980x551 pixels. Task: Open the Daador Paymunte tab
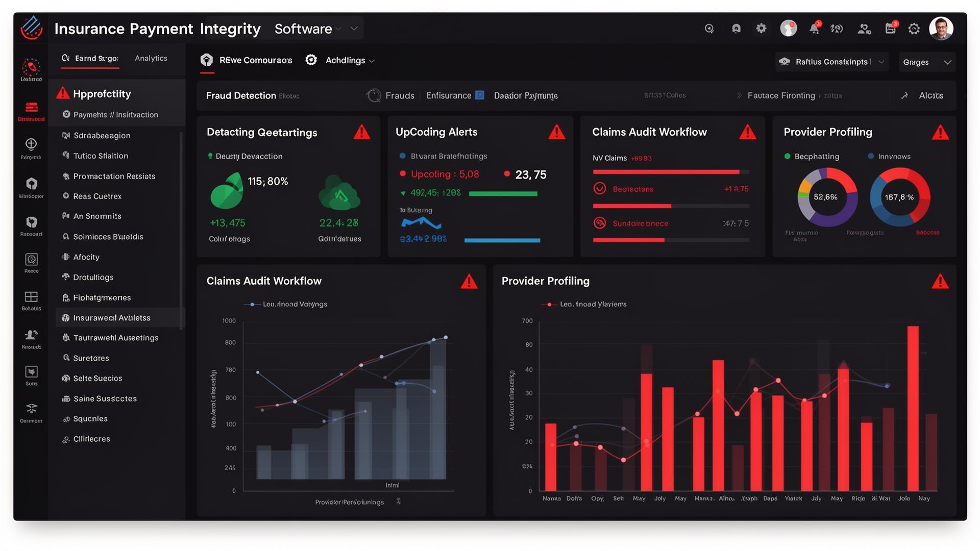pos(526,95)
